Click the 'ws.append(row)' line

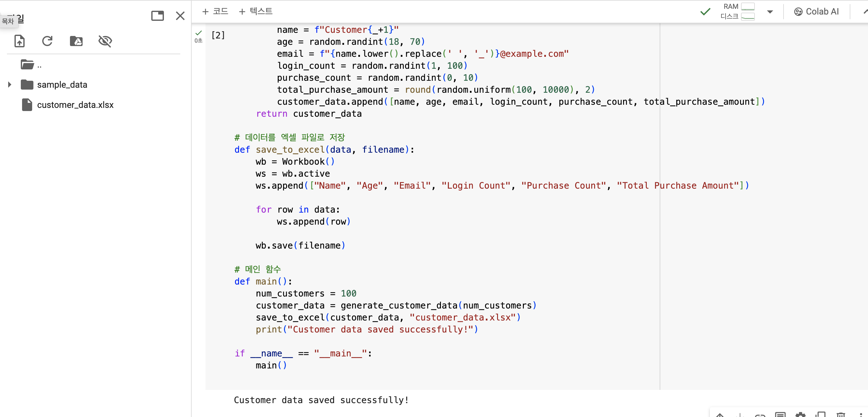point(314,221)
